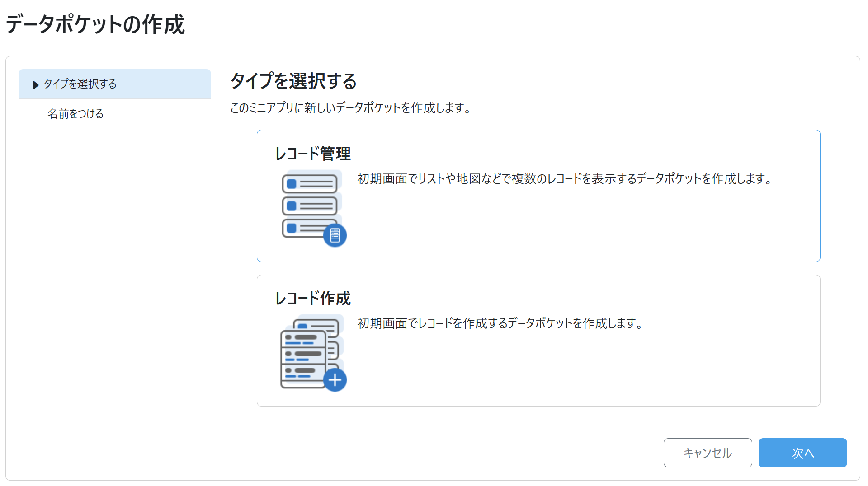Click the レコード管理 card title text

pyautogui.click(x=313, y=154)
